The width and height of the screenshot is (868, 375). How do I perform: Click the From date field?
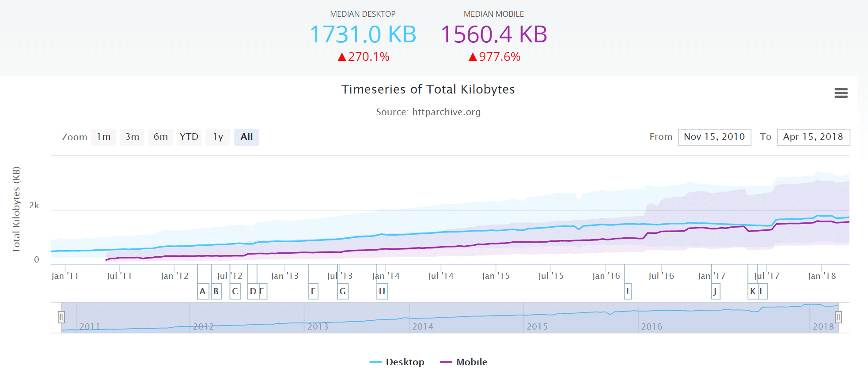pyautogui.click(x=714, y=137)
